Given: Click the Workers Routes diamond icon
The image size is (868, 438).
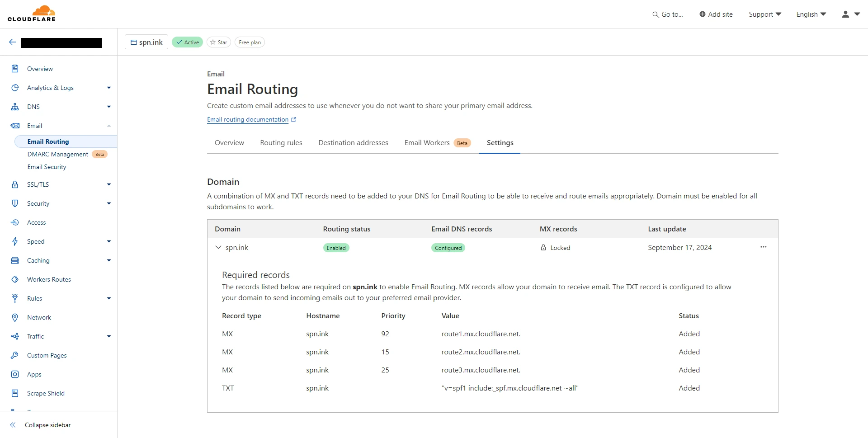Looking at the screenshot, I should 15,279.
